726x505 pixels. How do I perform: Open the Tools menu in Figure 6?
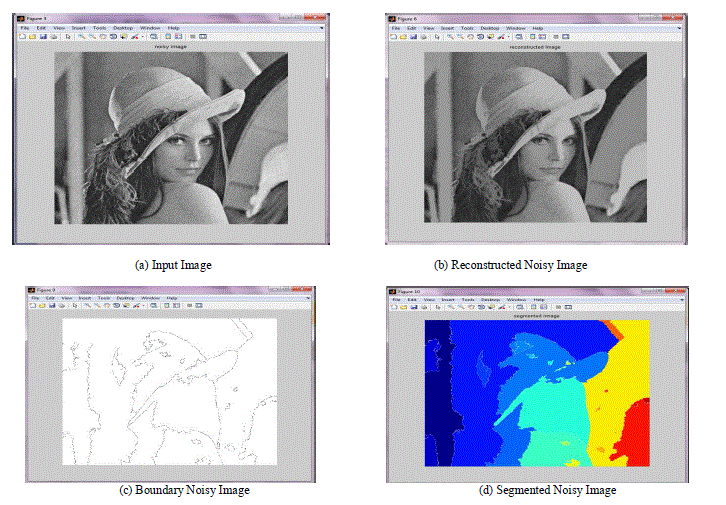467,27
